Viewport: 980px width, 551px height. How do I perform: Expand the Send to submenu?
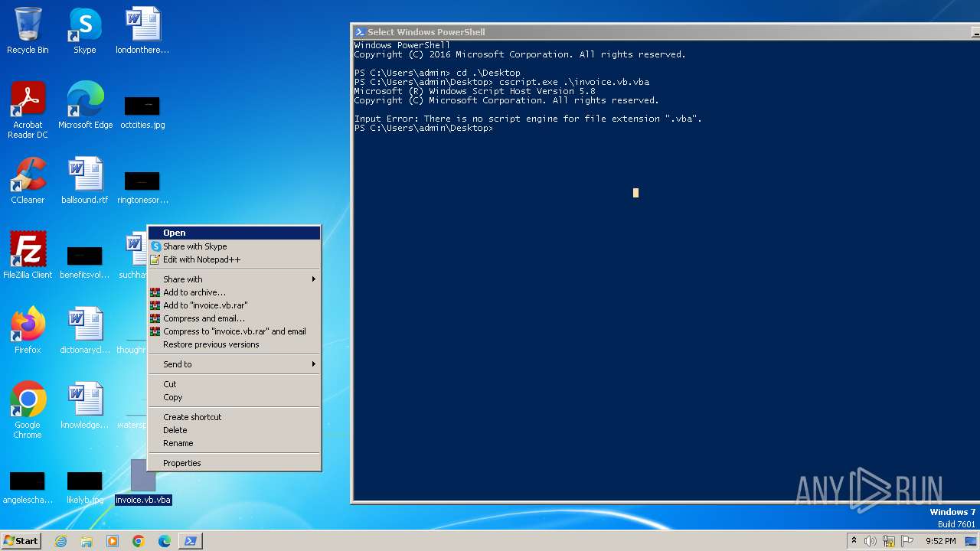pos(234,364)
